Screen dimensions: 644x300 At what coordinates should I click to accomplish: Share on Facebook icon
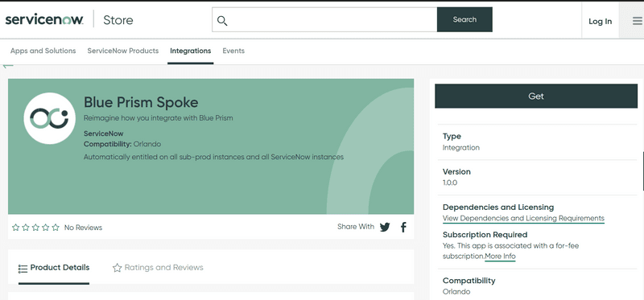click(x=403, y=227)
